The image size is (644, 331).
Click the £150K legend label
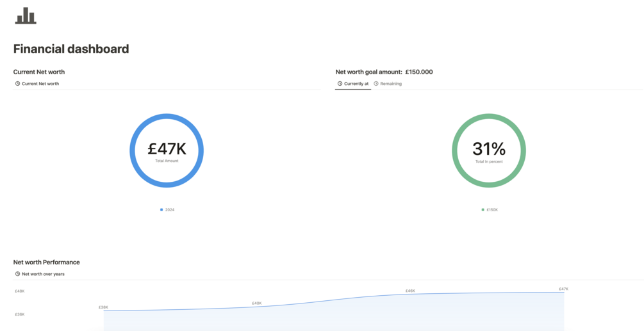(x=492, y=209)
